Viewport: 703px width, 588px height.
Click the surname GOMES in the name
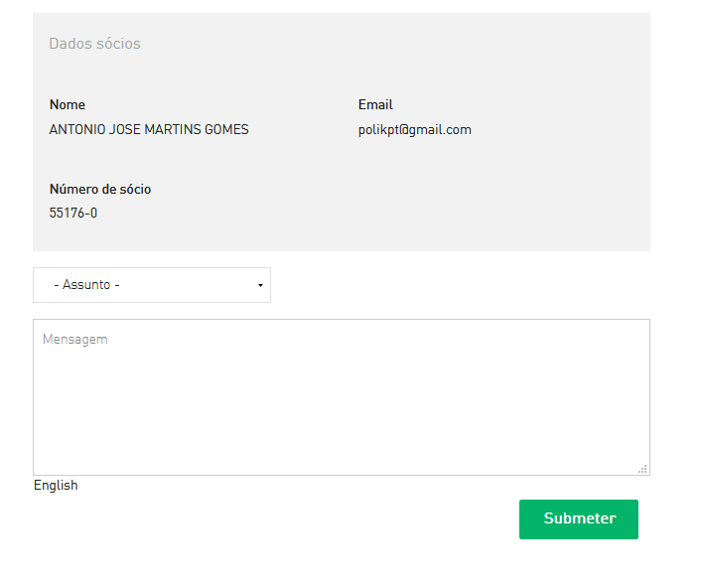(227, 130)
